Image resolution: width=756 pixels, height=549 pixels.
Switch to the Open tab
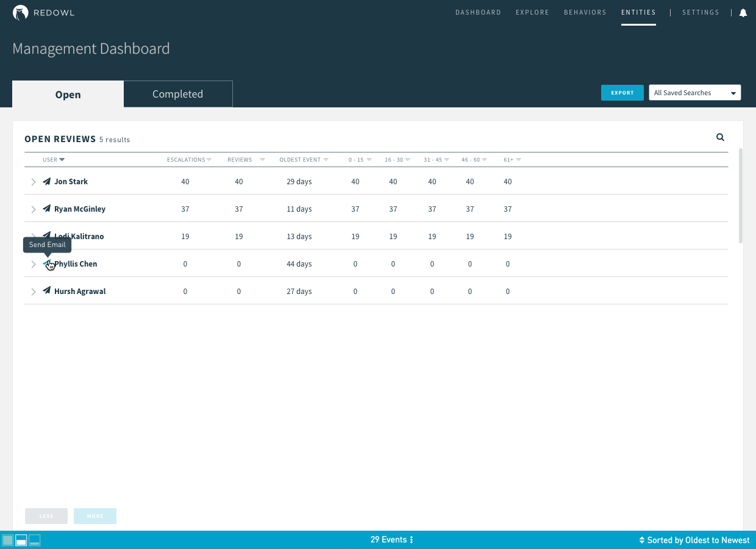coord(68,94)
